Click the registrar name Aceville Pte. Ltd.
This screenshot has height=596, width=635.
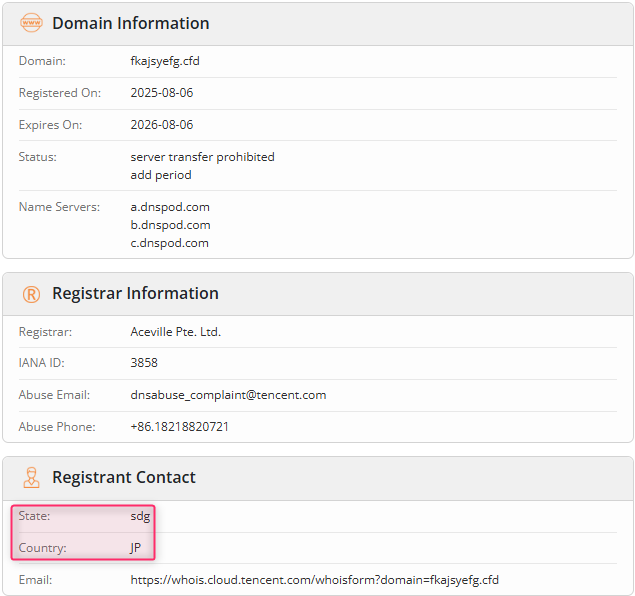click(176, 332)
